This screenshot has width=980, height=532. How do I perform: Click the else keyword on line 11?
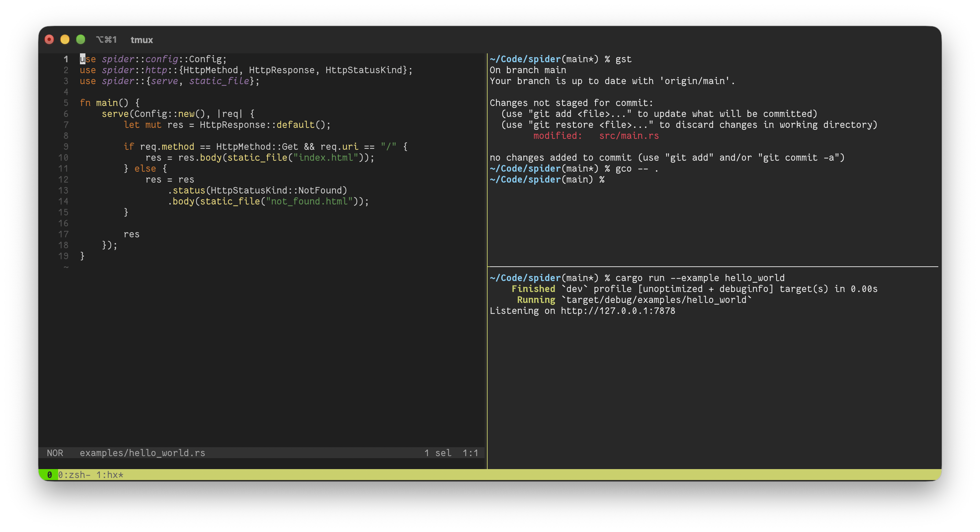(145, 169)
